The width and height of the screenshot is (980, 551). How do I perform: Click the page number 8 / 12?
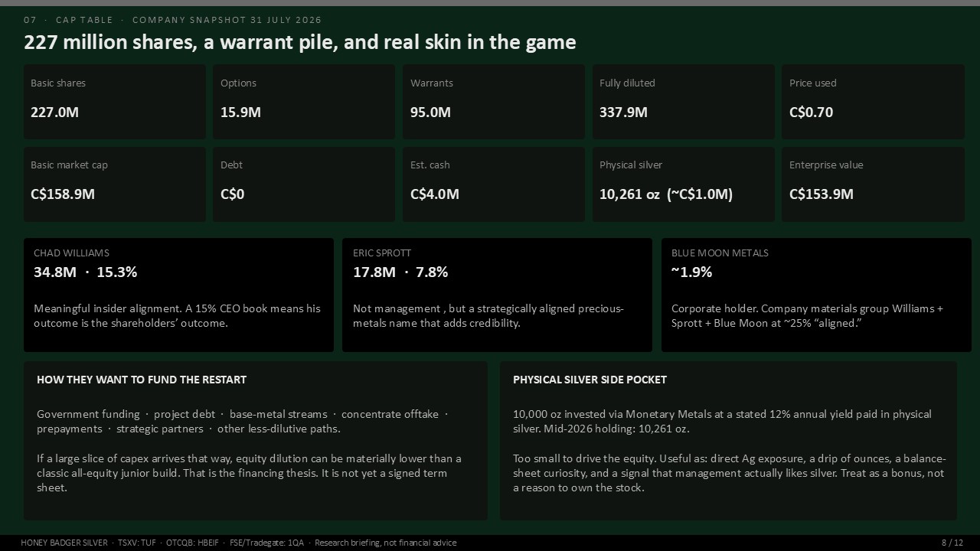(952, 543)
